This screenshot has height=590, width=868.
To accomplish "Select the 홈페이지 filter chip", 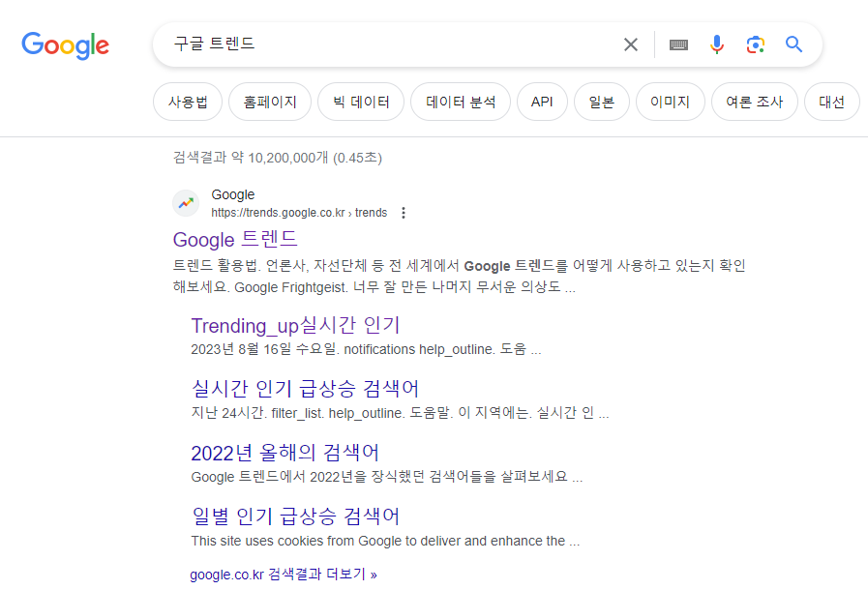I will [x=270, y=102].
